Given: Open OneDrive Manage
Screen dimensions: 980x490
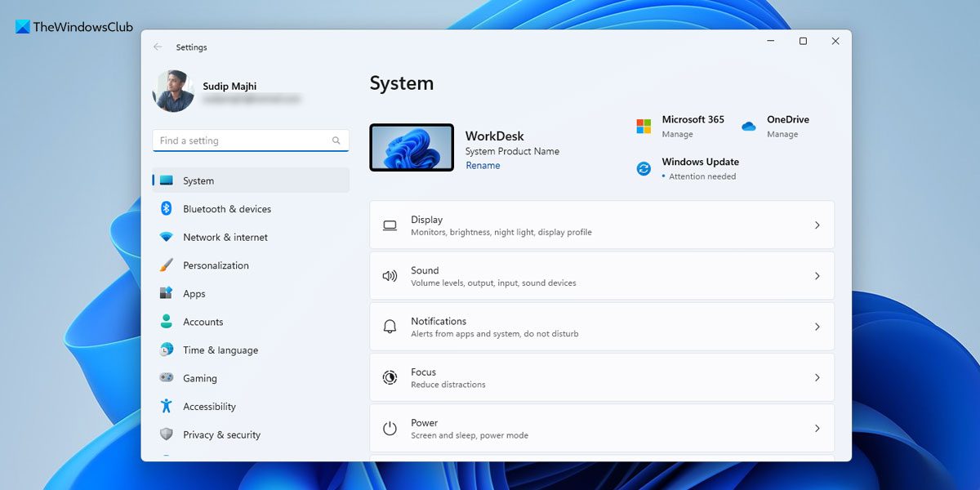Looking at the screenshot, I should (782, 135).
